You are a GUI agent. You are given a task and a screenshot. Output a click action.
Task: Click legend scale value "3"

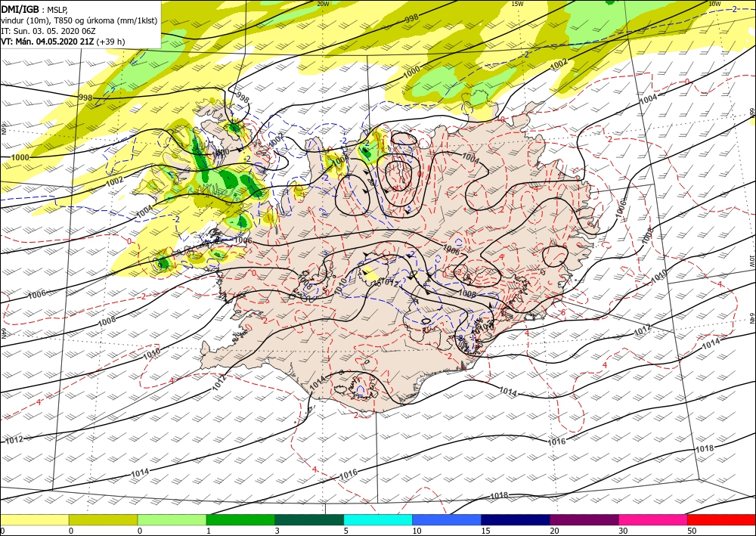[x=277, y=531]
